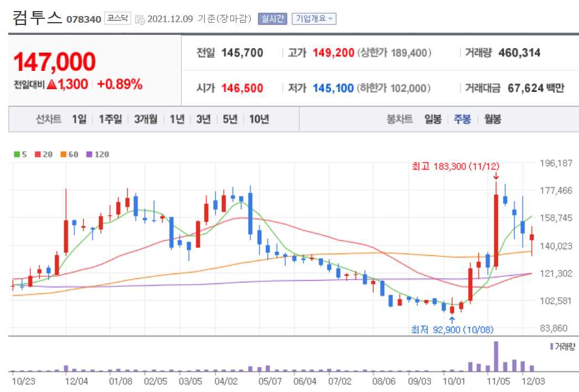Switch to the 주봉 candlestick chart
579x392 pixels.
coord(462,120)
